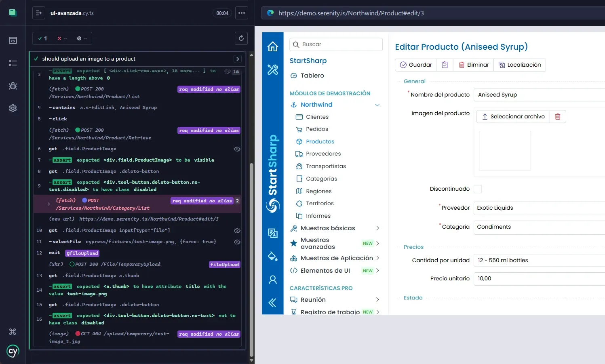Open Tablero in the navigation menu
The width and height of the screenshot is (605, 364).
312,76
